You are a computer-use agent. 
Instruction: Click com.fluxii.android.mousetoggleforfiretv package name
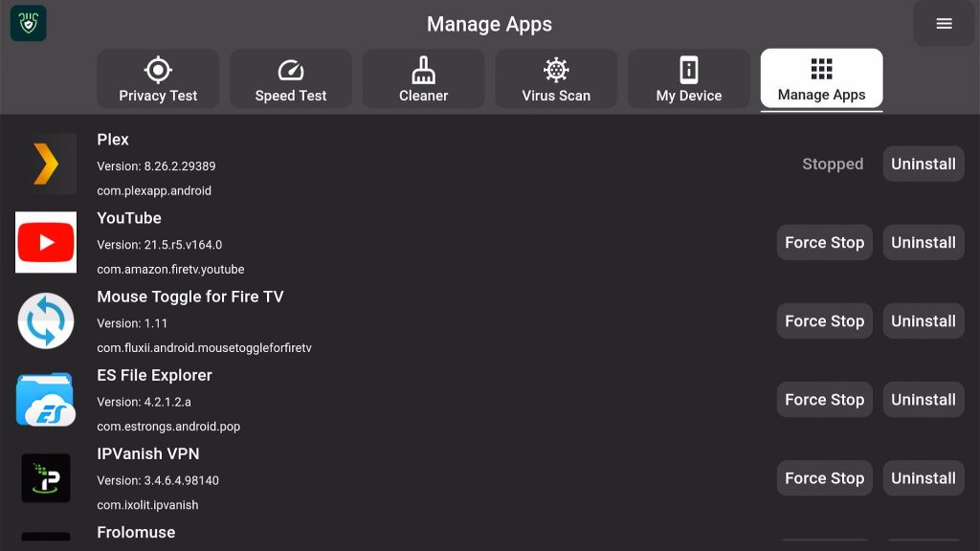click(204, 348)
